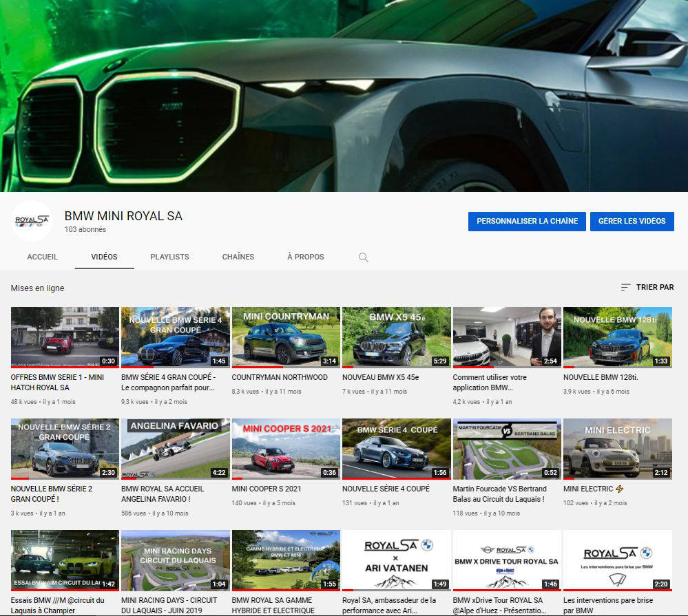This screenshot has height=616, width=688.
Task: Open title BMW SÉRIE 4 GRAN COUPÉ - Le compagnon
Action: coord(169,382)
